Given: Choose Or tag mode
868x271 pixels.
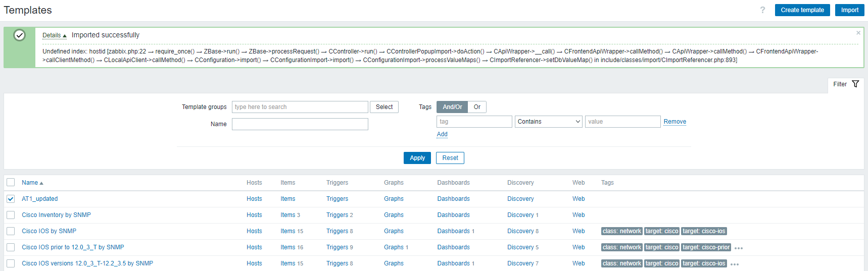Looking at the screenshot, I should (477, 107).
